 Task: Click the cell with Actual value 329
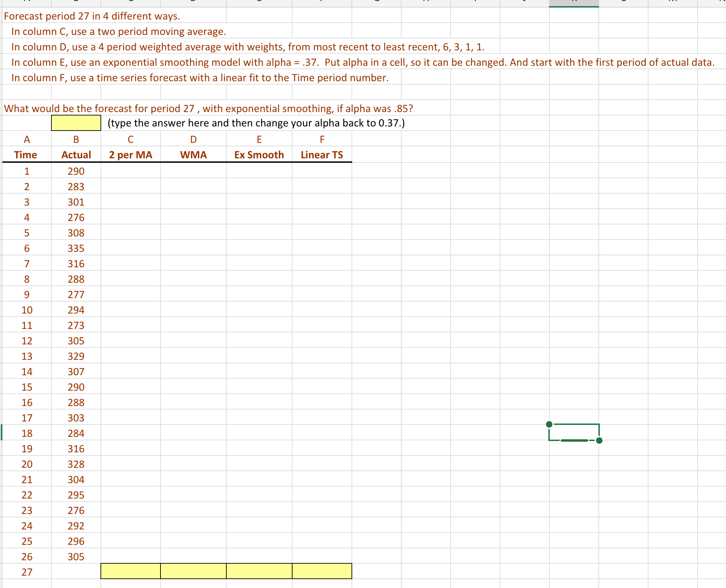pyautogui.click(x=76, y=356)
